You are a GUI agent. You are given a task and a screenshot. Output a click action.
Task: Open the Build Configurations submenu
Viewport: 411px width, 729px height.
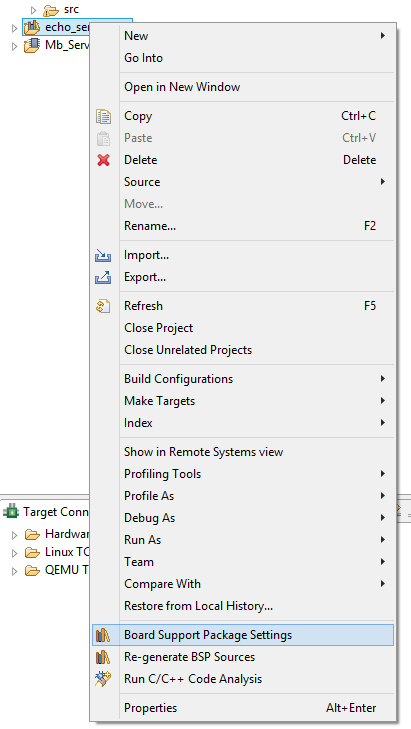click(243, 379)
